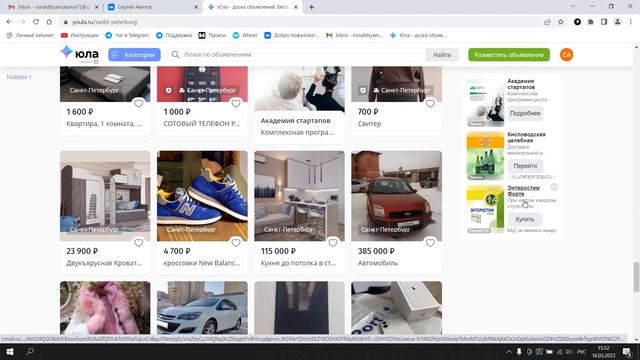640x360 pixels.
Task: Open the blue New Balance sneakers photo
Action: [202, 196]
